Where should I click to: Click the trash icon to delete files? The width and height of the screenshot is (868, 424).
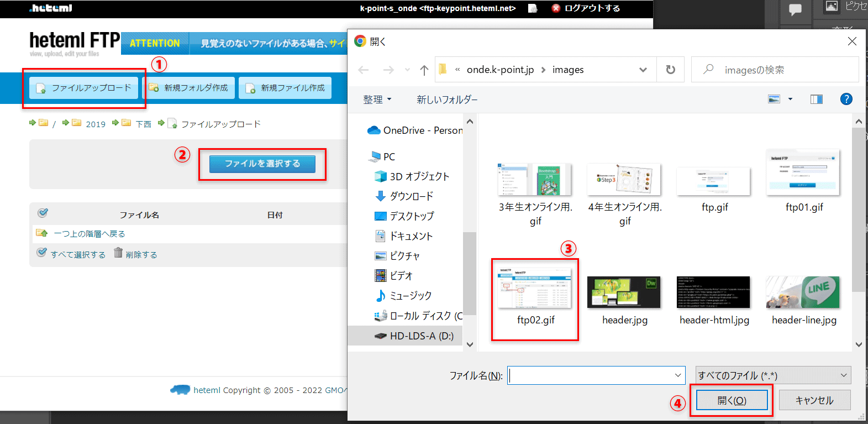click(118, 253)
